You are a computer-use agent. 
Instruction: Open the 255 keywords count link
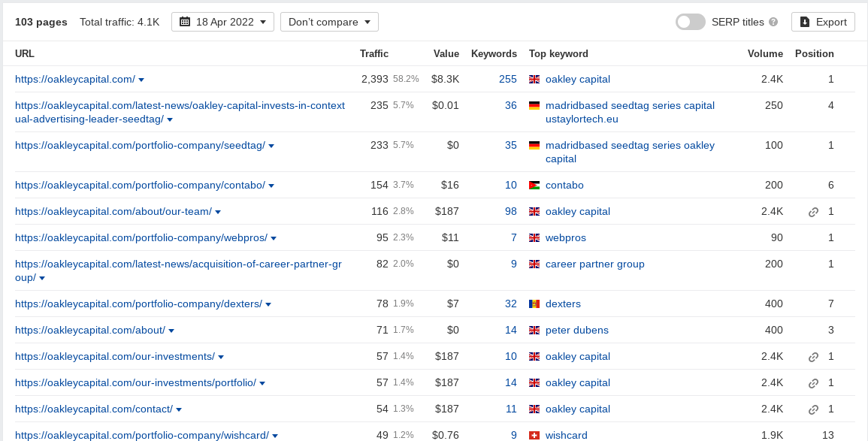pyautogui.click(x=507, y=79)
